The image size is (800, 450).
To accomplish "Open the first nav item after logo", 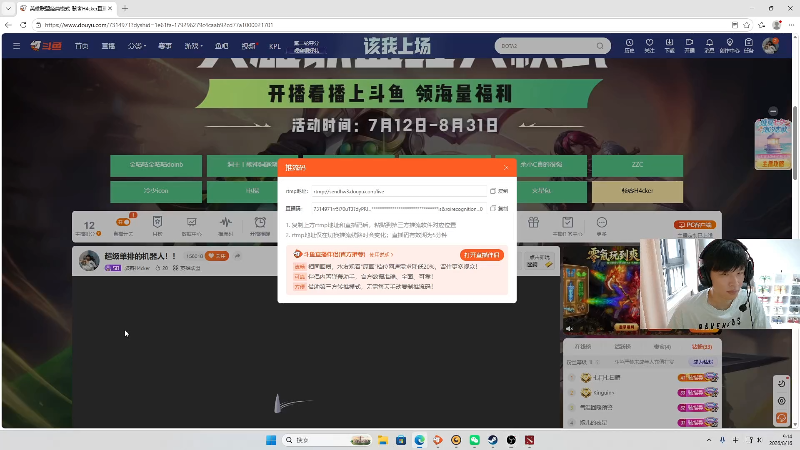I will click(x=81, y=46).
